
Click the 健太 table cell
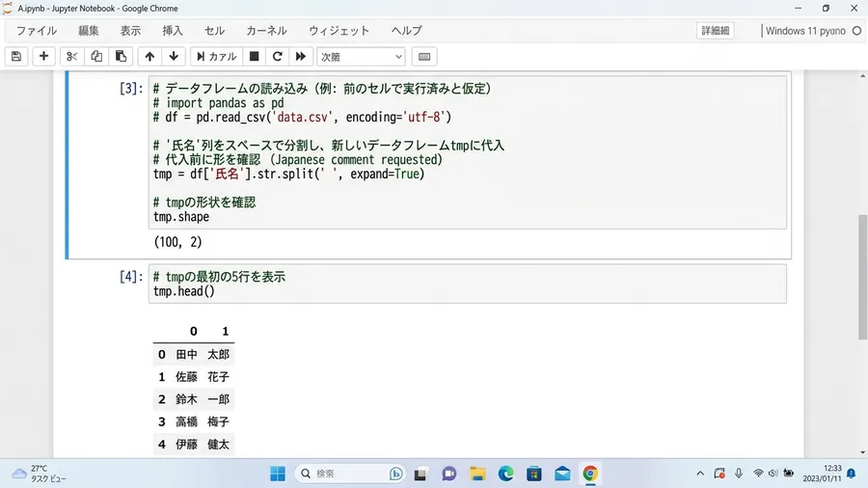click(x=218, y=445)
